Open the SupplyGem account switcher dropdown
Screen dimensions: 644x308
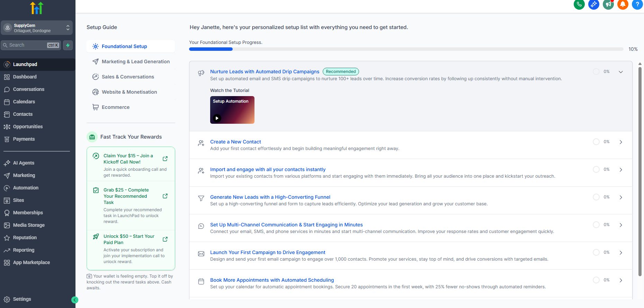[x=37, y=28]
